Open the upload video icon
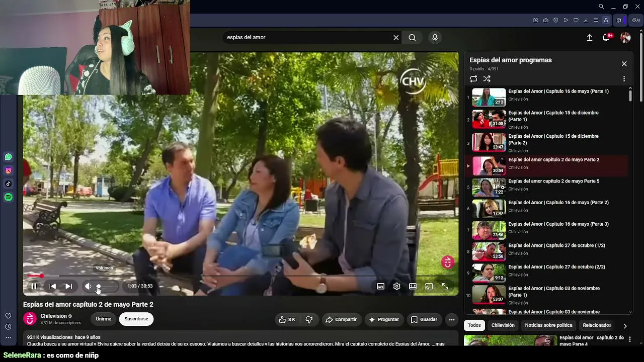The image size is (644, 362). [590, 38]
